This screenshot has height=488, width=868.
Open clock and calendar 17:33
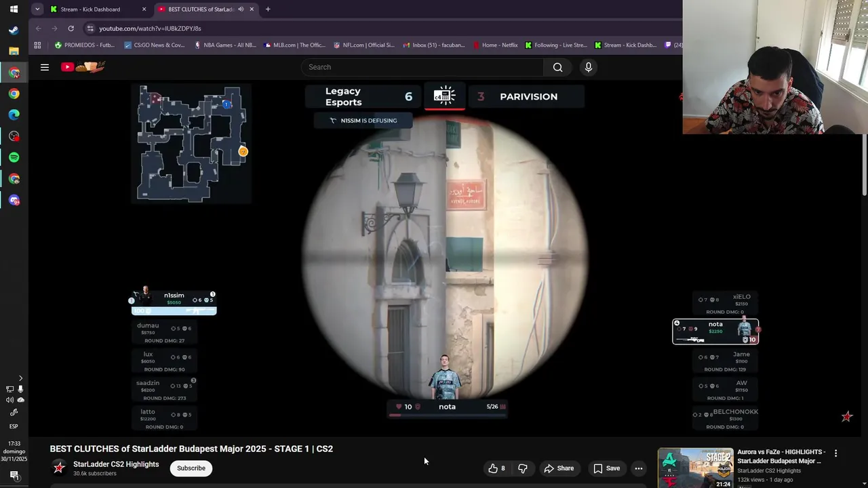[14, 451]
